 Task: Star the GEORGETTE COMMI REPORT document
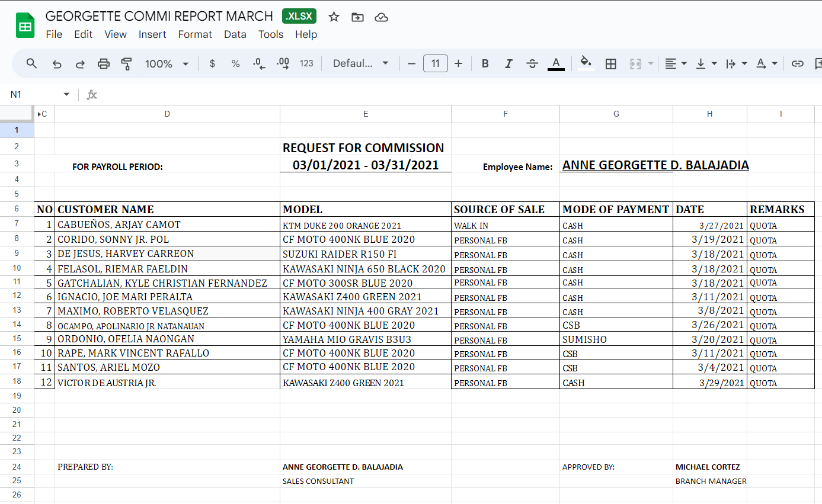(334, 17)
